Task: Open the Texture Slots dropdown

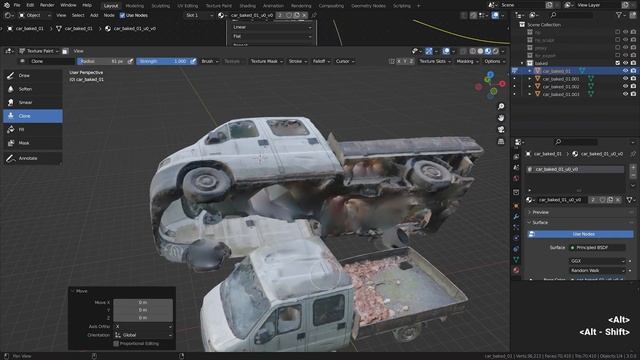Action: click(435, 61)
